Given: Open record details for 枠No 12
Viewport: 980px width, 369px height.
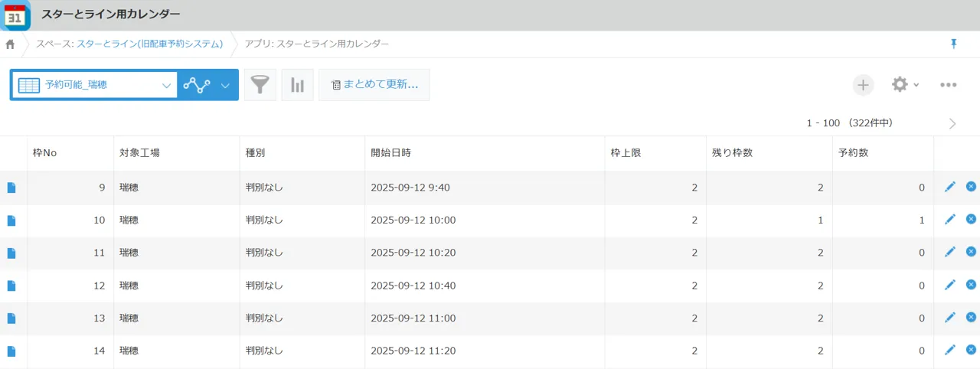Looking at the screenshot, I should (11, 286).
